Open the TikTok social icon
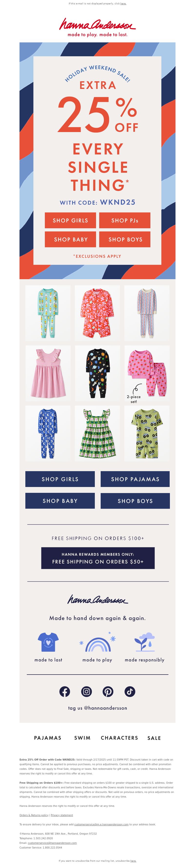195x868 pixels. (x=130, y=692)
